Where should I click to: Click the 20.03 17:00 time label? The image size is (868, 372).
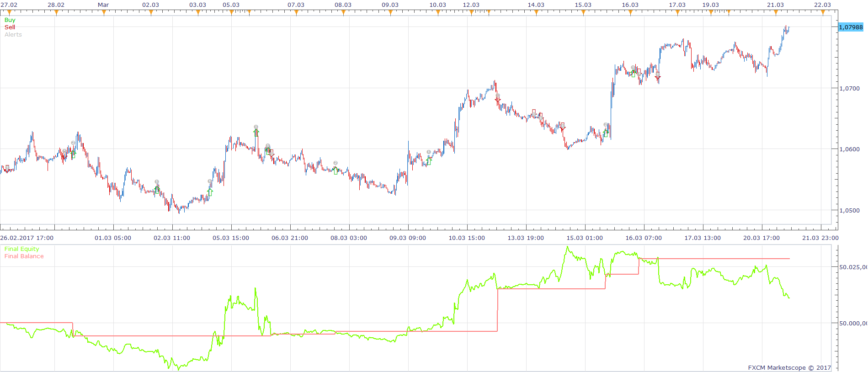coord(761,238)
